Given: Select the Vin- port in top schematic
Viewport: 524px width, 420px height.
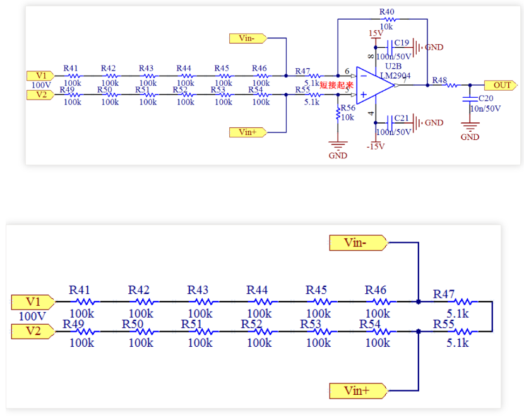Looking at the screenshot, I should coord(248,38).
